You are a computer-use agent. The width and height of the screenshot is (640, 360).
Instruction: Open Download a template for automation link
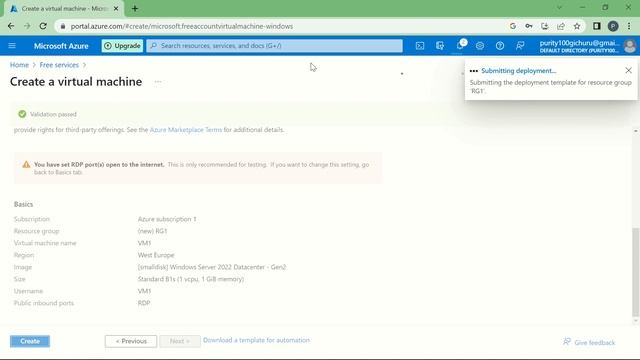point(256,340)
